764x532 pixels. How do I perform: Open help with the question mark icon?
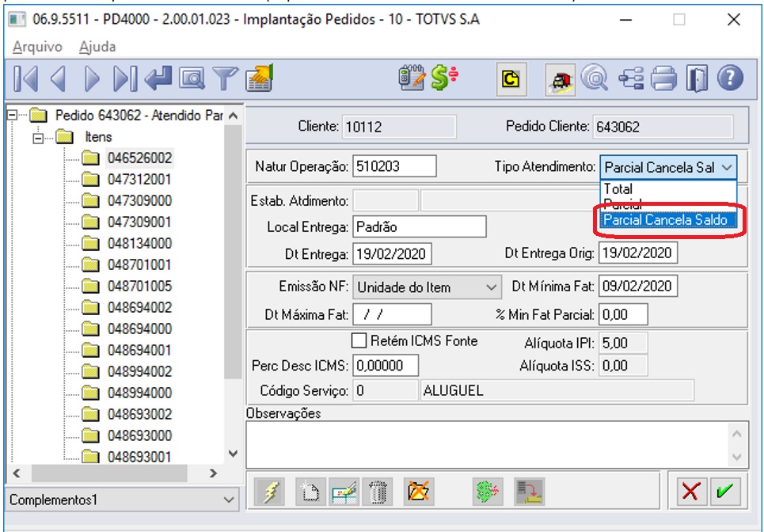pos(730,79)
